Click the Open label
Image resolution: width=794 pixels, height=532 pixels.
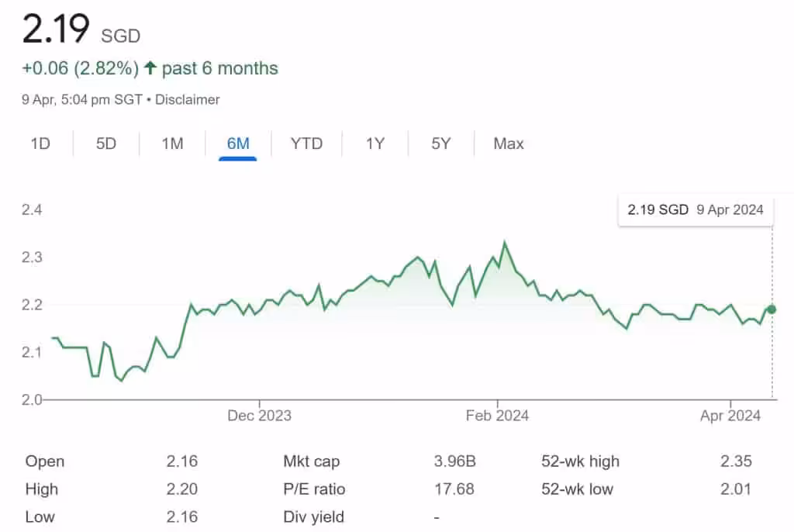tap(44, 461)
